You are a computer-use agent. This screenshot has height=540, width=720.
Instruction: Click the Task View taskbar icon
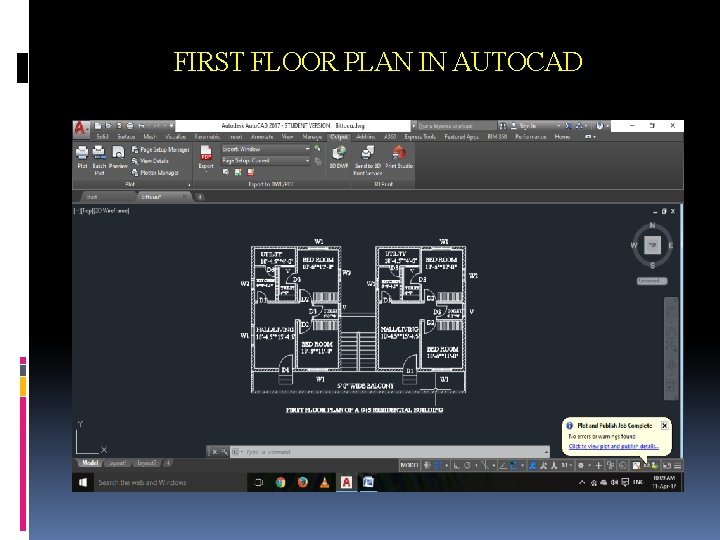pos(259,482)
